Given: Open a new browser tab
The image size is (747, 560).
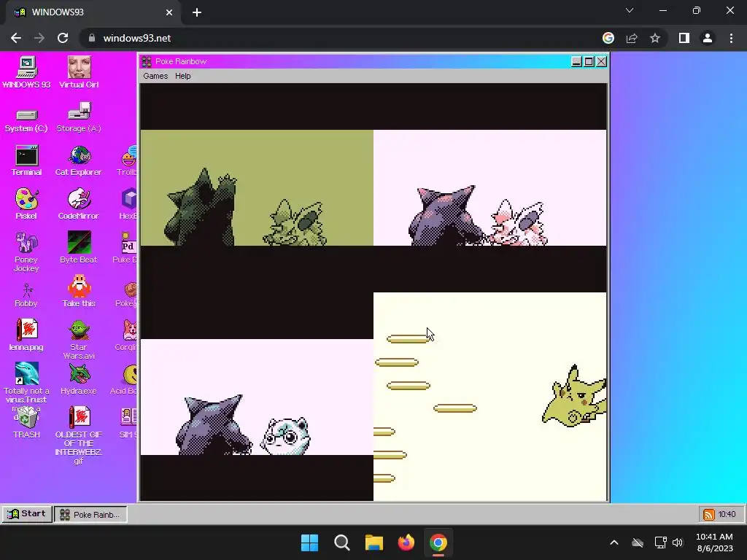Looking at the screenshot, I should tap(197, 12).
